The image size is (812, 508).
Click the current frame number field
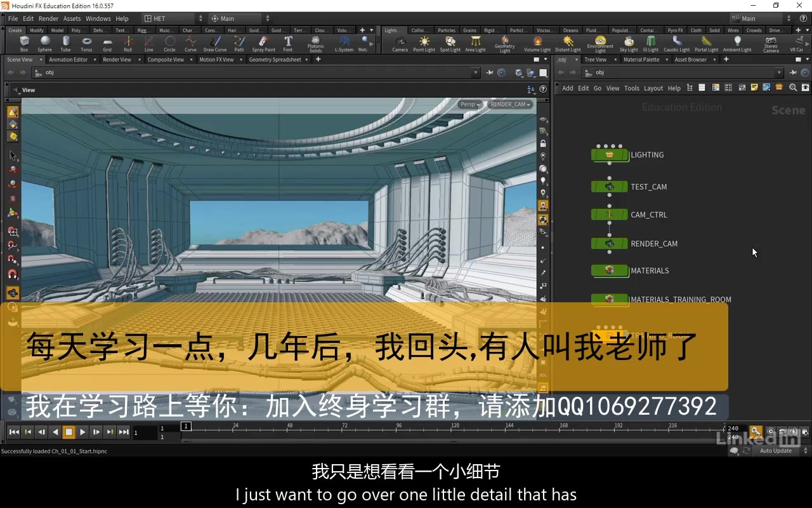tap(145, 432)
